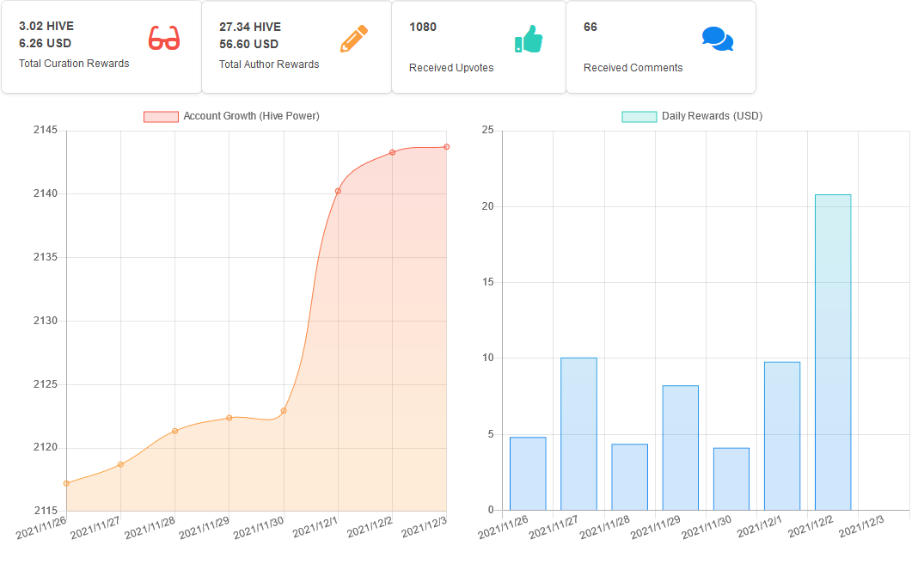
Task: Click the 2115 y-axis label
Action: [46, 511]
